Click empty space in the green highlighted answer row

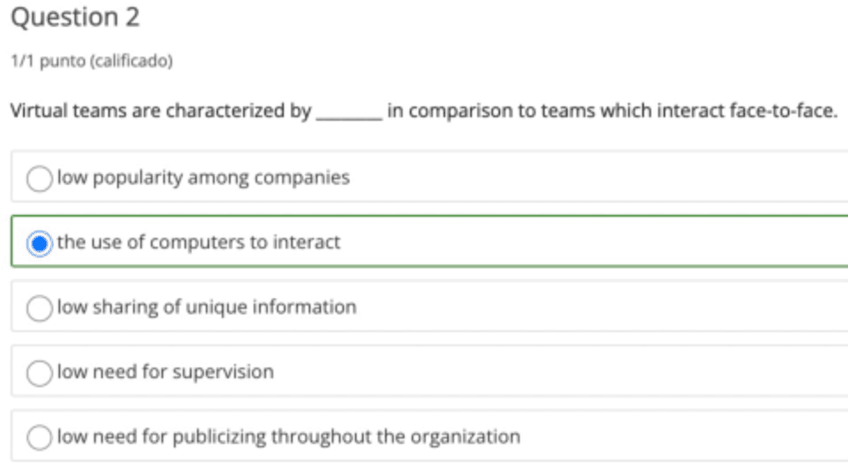click(600, 242)
